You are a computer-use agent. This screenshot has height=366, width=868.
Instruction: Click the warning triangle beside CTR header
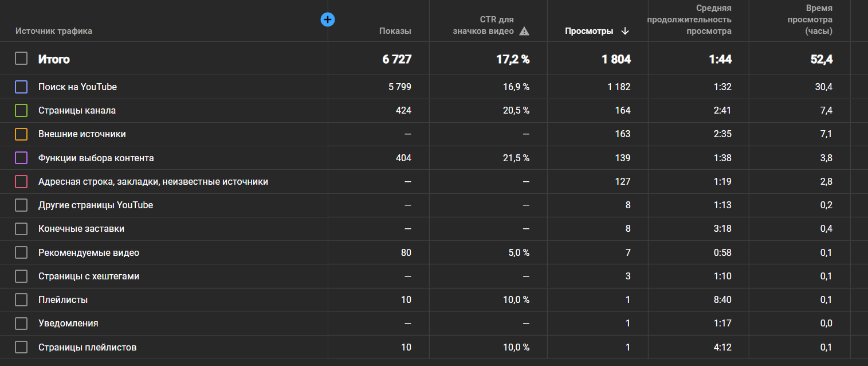(524, 31)
